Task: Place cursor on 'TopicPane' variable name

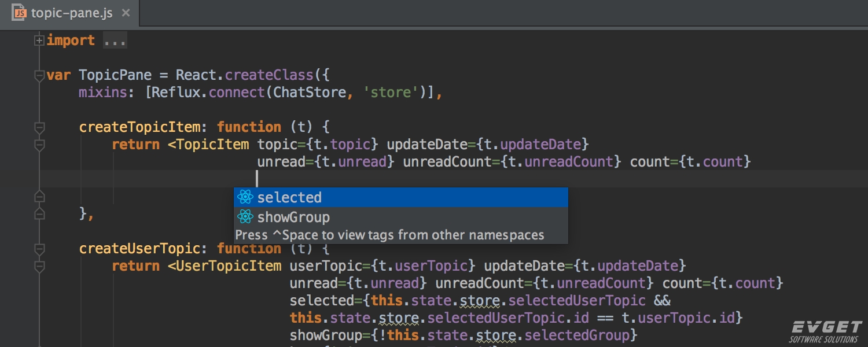Action: click(115, 75)
